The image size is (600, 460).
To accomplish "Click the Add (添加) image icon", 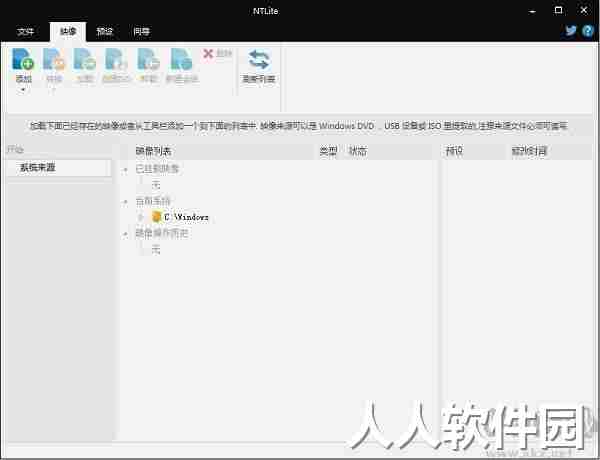I will point(23,59).
